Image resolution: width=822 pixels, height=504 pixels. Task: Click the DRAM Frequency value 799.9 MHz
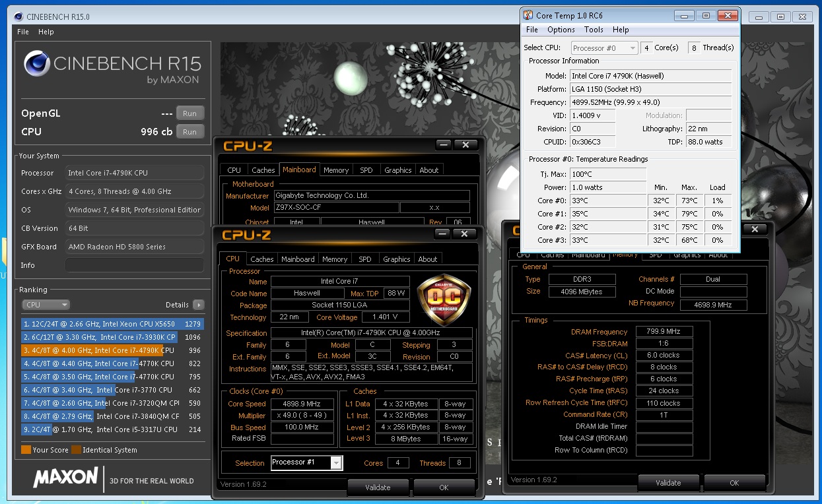pyautogui.click(x=664, y=332)
